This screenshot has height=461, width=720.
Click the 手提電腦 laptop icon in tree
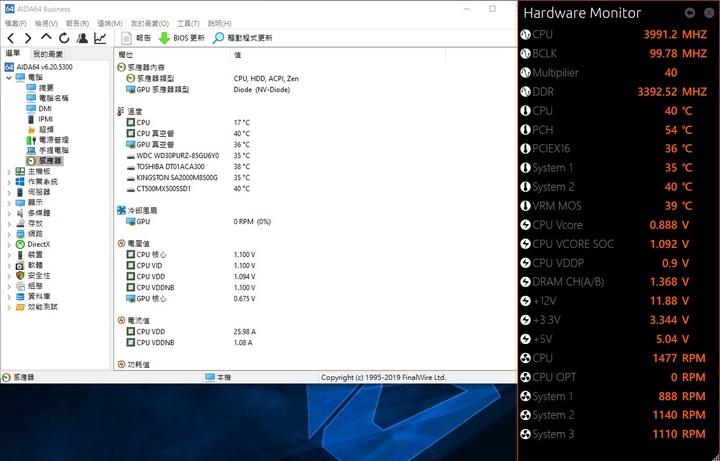pos(31,150)
